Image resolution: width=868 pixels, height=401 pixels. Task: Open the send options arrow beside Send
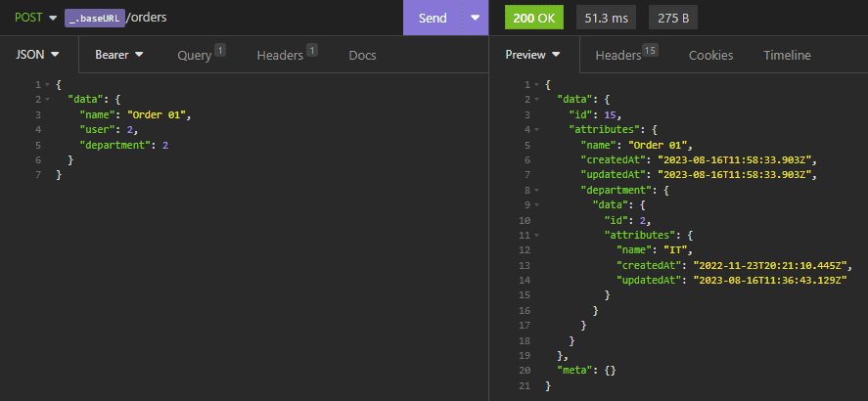tap(476, 18)
